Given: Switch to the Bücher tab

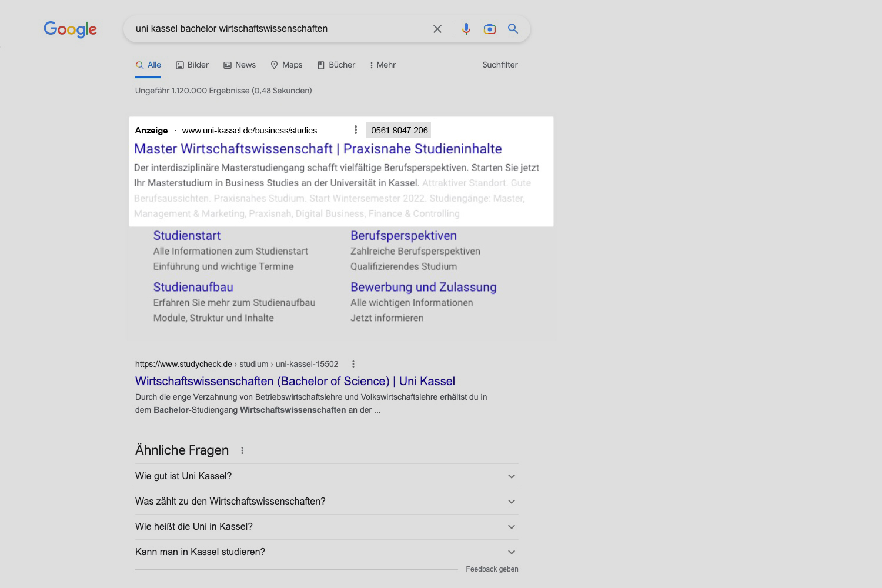Looking at the screenshot, I should (336, 65).
